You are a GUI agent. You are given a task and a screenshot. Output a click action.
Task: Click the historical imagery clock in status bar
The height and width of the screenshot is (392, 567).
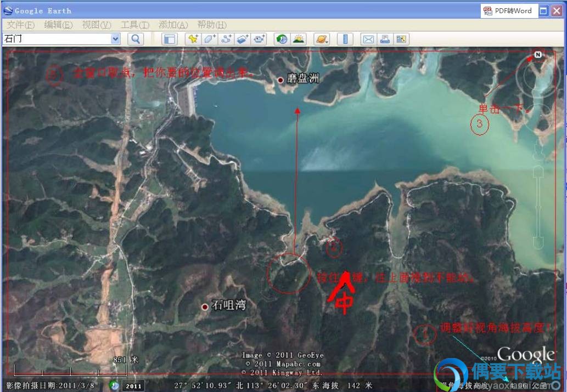tap(114, 385)
